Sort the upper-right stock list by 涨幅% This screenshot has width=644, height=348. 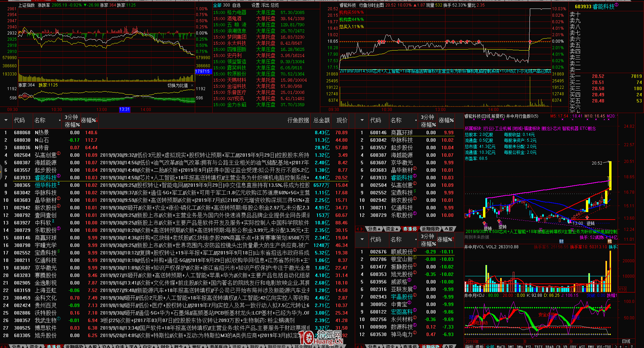tap(446, 120)
